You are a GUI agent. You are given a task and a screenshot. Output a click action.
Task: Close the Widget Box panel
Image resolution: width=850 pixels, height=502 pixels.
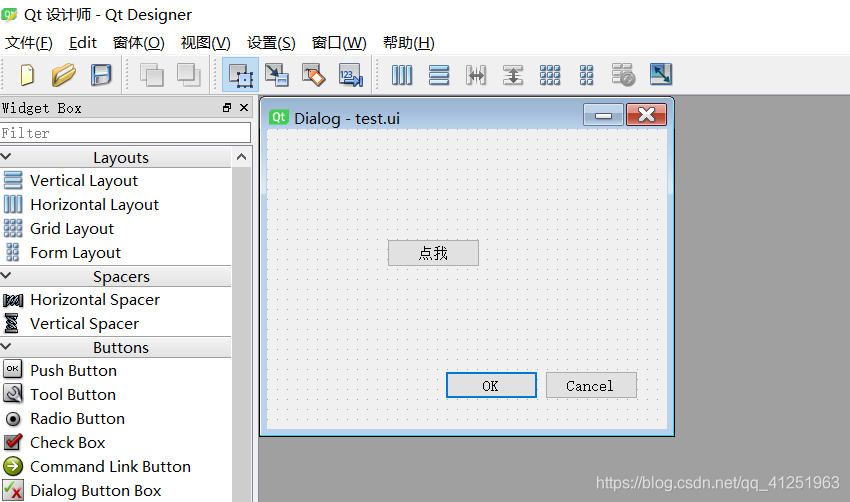click(244, 107)
